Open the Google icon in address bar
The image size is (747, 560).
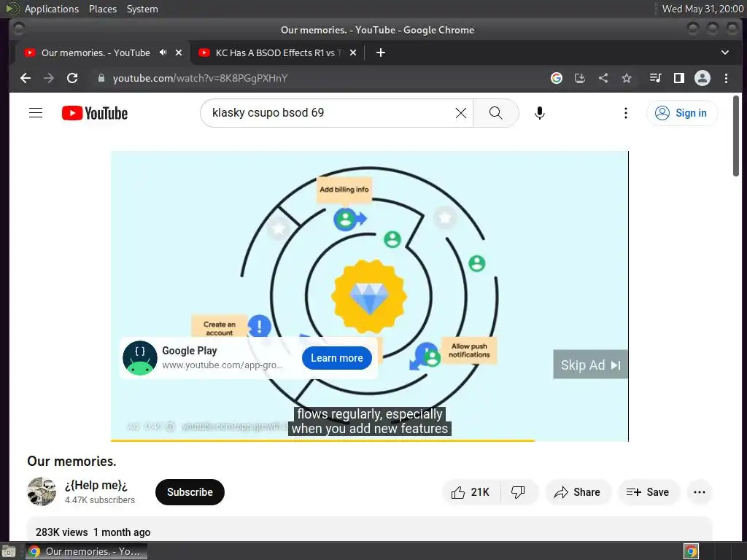(557, 78)
